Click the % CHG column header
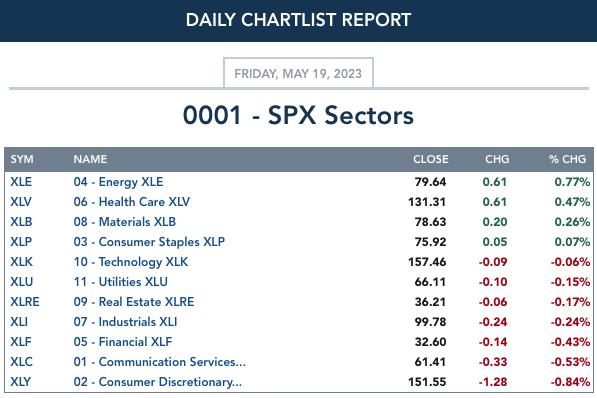597x398 pixels. point(567,159)
